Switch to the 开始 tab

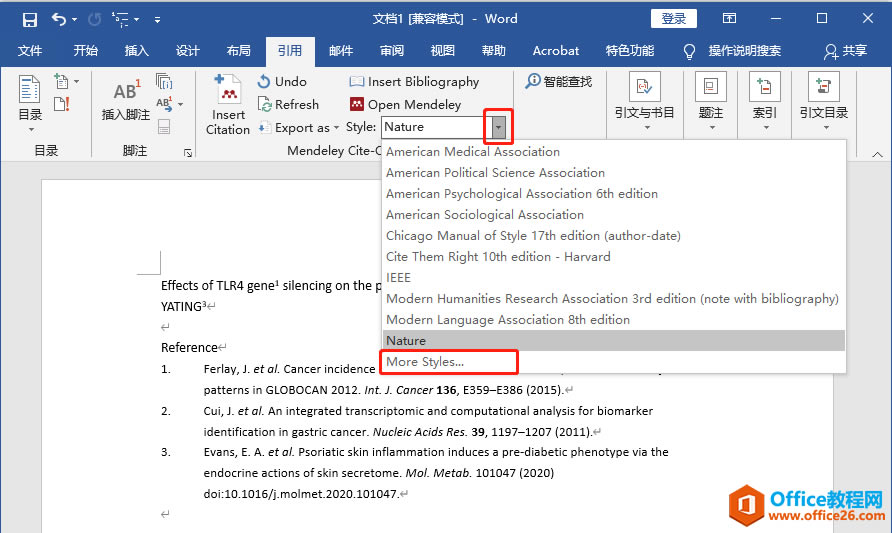pos(85,51)
